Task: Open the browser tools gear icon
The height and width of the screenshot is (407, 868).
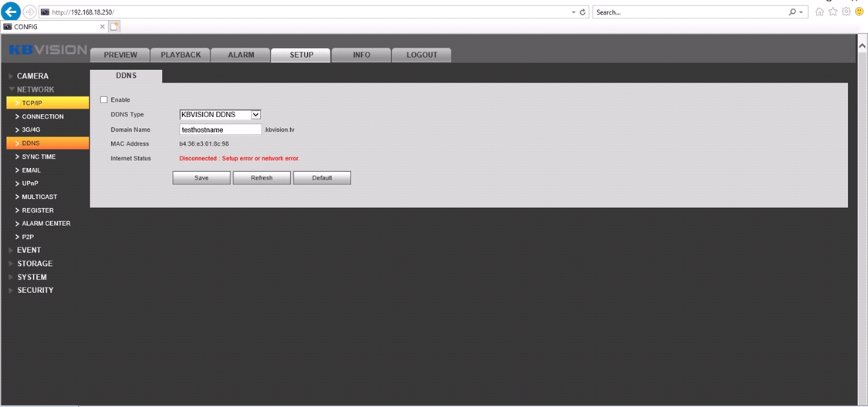Action: pos(846,12)
